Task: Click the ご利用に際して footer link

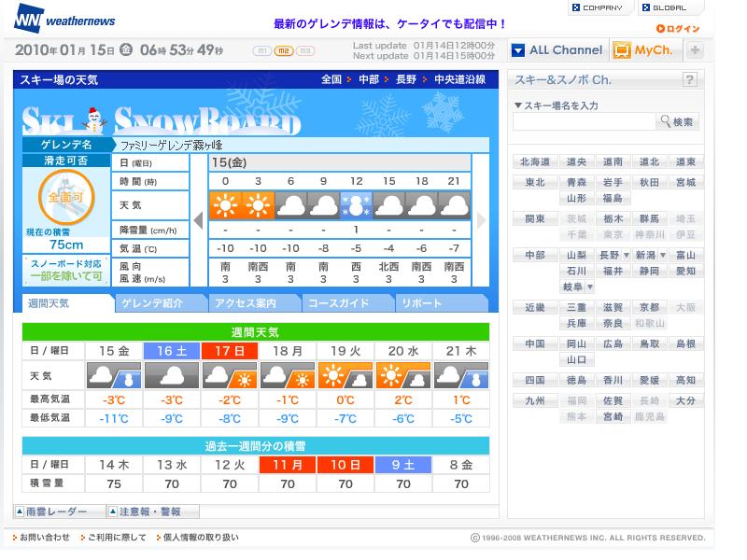Action: point(117,538)
